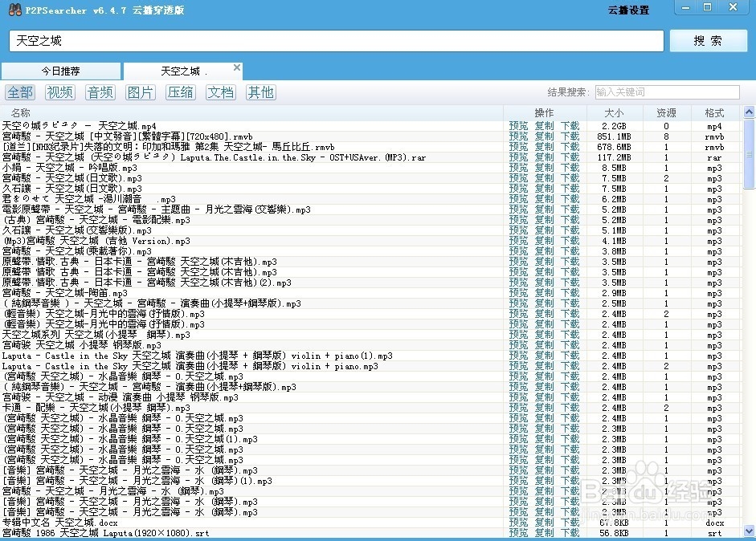Image resolution: width=756 pixels, height=541 pixels.
Task: Click 预览 for the 678.6MB rmvb file
Action: point(518,147)
